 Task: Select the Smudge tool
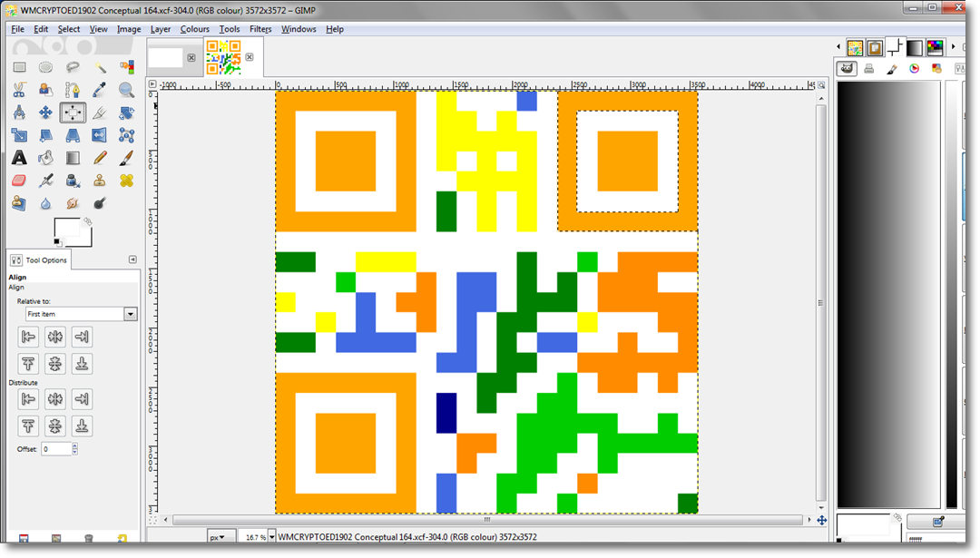coord(73,203)
